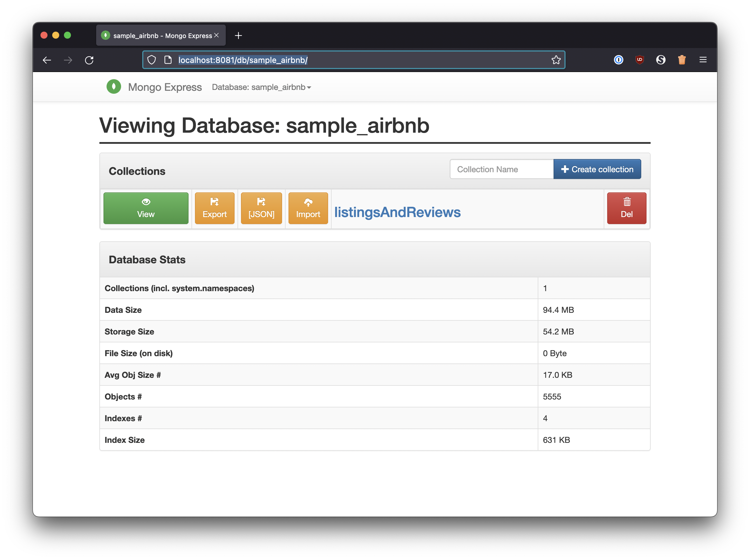This screenshot has width=750, height=560.
Task: Click the page info icon in address bar
Action: (x=168, y=60)
